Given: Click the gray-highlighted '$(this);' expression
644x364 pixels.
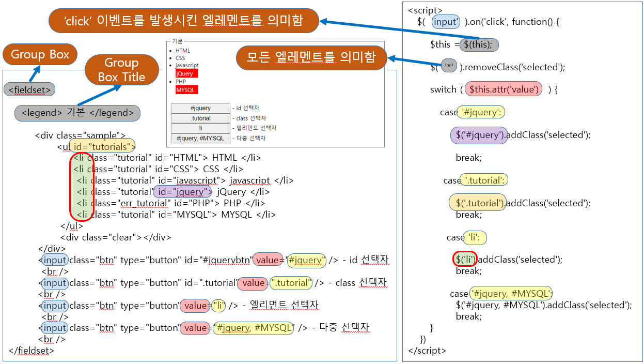Looking at the screenshot, I should pyautogui.click(x=478, y=44).
